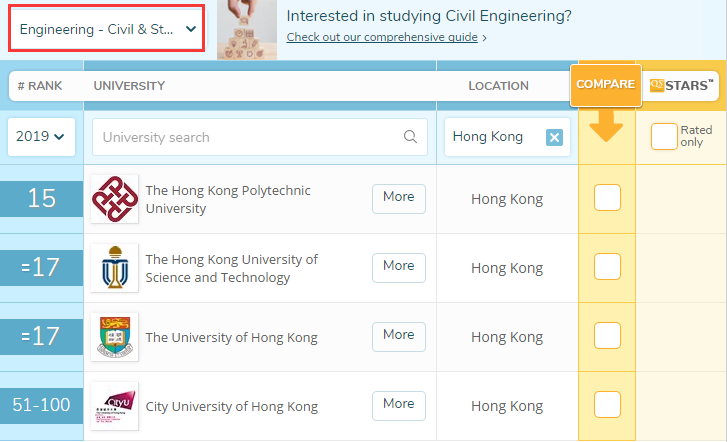Click into the University search field
Viewport: 727px width, 442px height.
pos(259,137)
